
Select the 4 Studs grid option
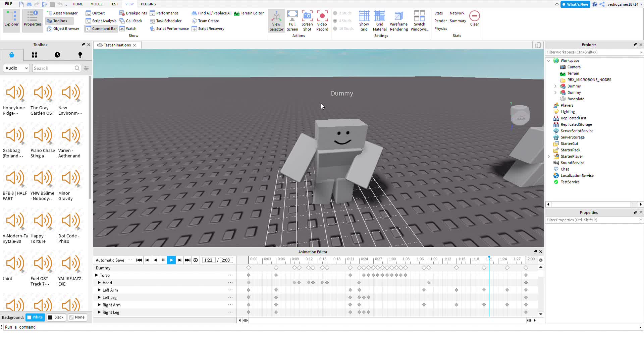click(343, 21)
